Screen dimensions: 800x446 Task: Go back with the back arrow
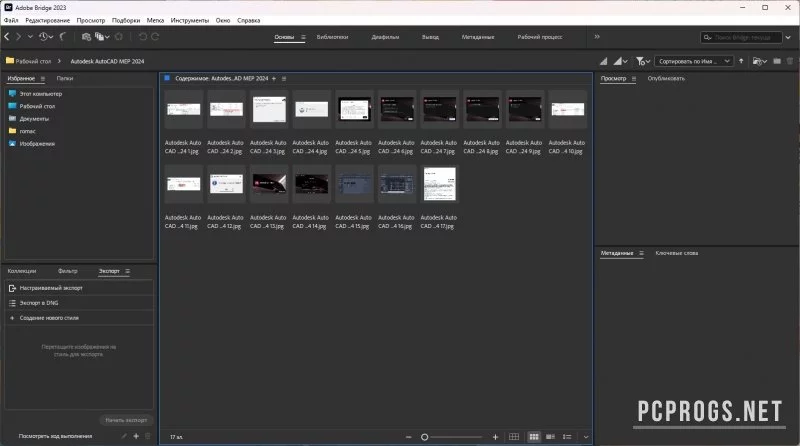click(7, 37)
